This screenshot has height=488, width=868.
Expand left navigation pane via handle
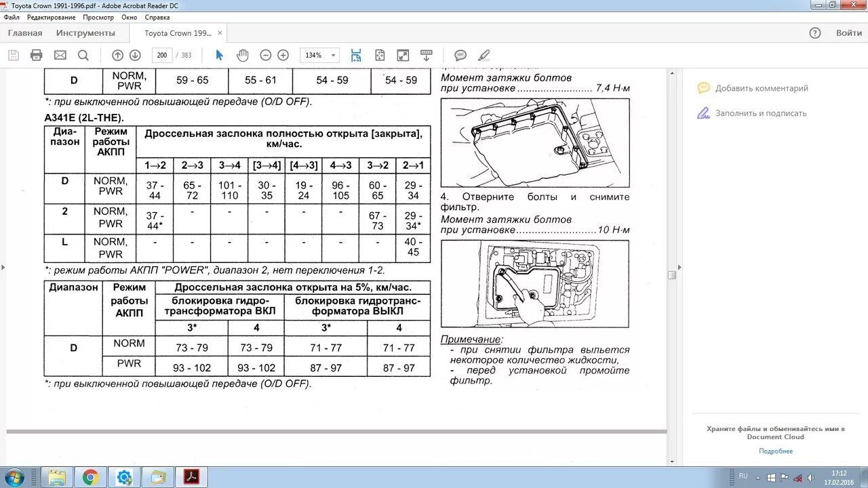[x=3, y=268]
